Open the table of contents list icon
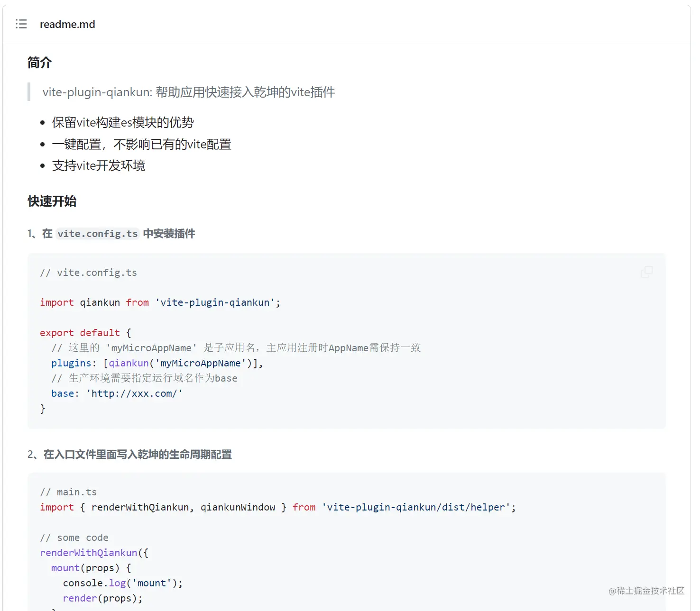The width and height of the screenshot is (700, 611). (21, 24)
